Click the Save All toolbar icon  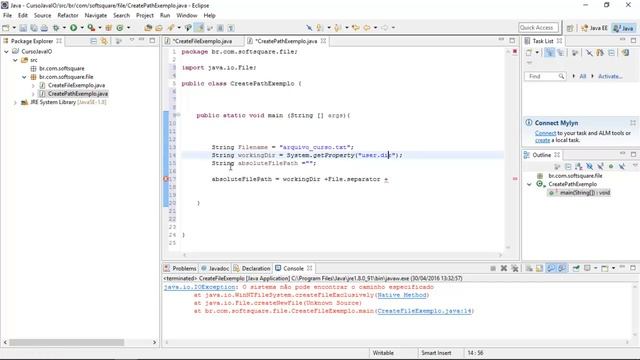click(33, 28)
